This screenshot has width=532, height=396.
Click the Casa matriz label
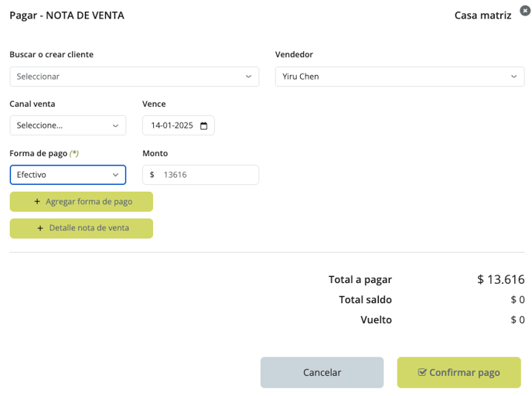[x=483, y=15]
